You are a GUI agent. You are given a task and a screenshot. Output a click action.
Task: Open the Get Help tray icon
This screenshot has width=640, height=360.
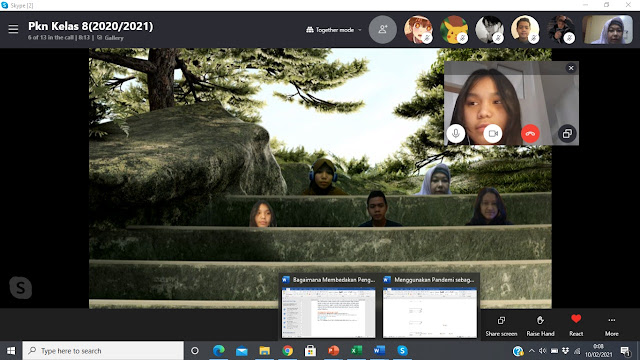518,351
